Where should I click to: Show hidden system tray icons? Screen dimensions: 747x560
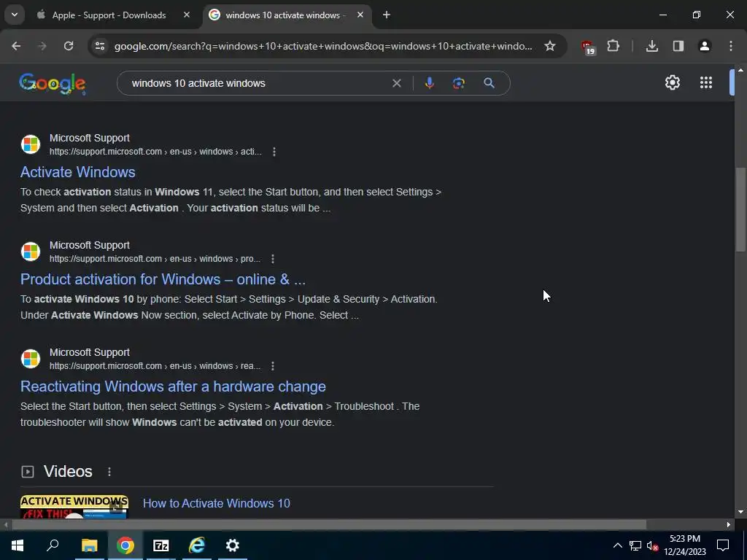[617, 545]
